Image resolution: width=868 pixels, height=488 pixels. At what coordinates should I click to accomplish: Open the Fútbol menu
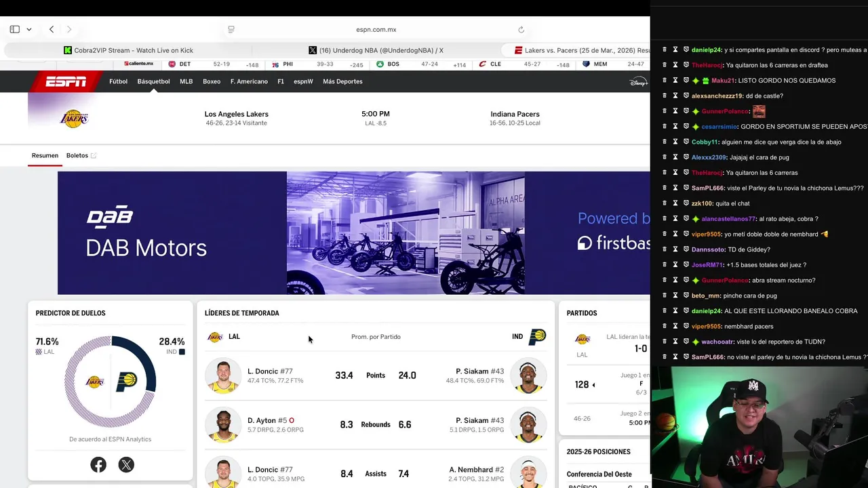(x=118, y=81)
